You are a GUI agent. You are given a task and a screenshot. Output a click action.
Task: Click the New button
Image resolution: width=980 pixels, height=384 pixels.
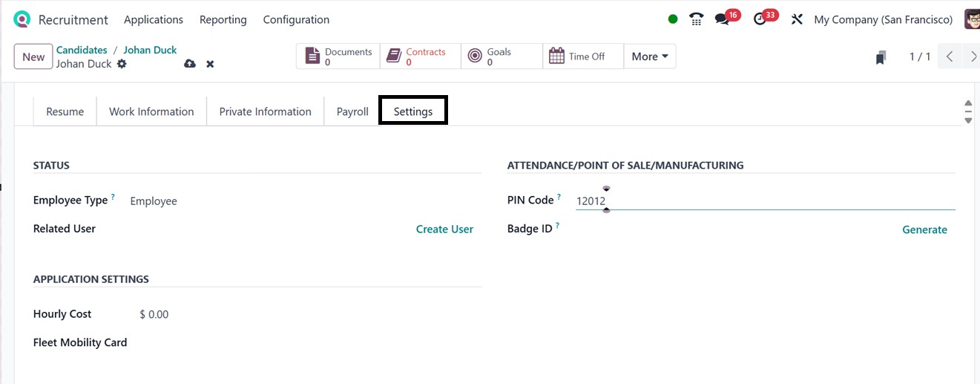tap(33, 57)
